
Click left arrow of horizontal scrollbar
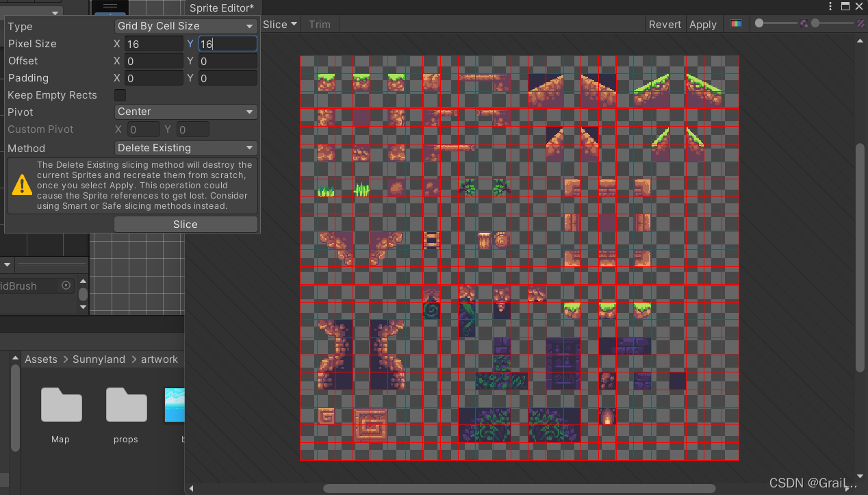click(192, 489)
